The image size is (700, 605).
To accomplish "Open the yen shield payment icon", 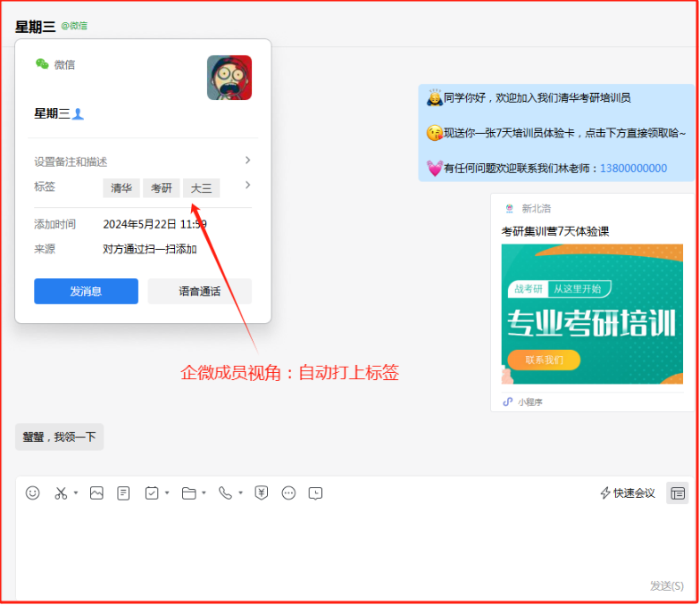I will coord(261,493).
